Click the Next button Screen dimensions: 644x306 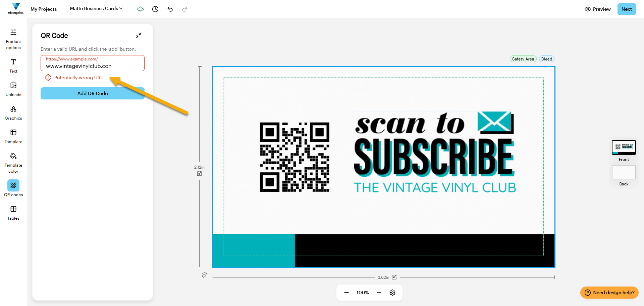pyautogui.click(x=627, y=9)
